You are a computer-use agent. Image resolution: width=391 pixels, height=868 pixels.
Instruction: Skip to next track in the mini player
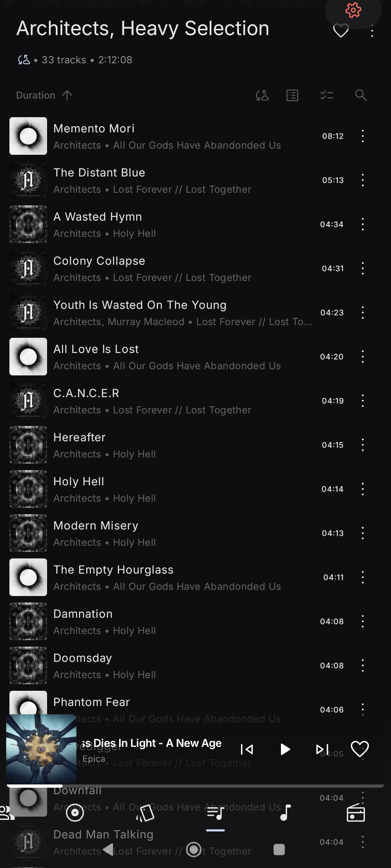tap(322, 749)
